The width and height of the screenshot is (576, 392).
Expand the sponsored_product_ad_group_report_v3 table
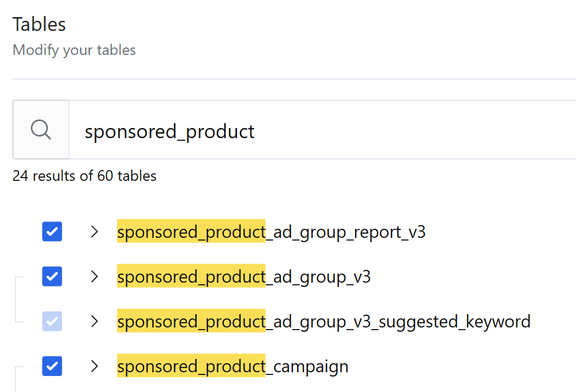tap(94, 231)
